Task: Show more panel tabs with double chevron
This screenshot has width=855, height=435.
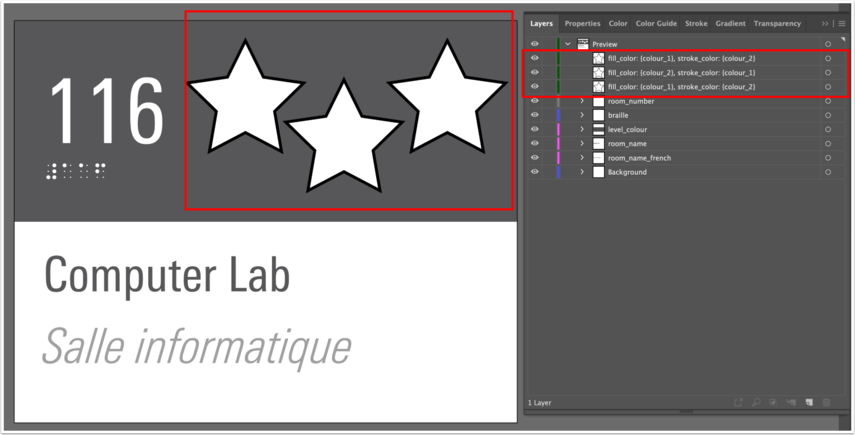Action: click(x=825, y=23)
